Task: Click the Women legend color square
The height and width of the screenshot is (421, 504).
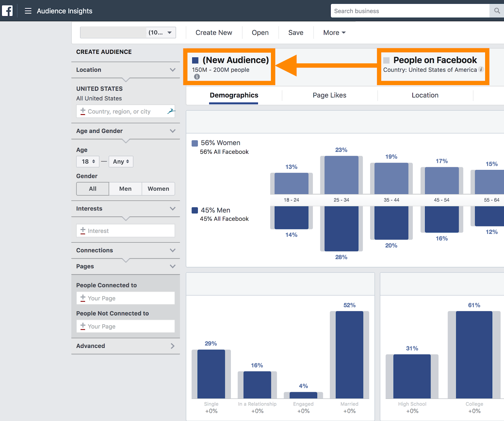Action: pos(195,143)
